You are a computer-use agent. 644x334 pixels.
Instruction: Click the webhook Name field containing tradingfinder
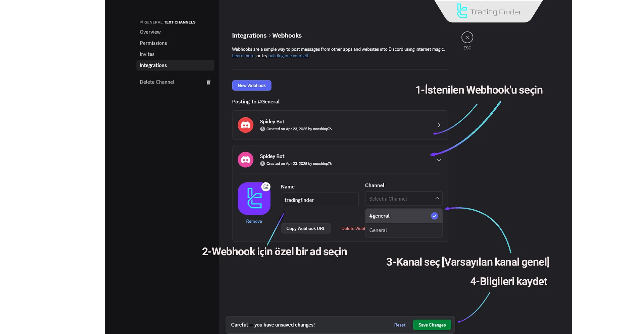pyautogui.click(x=319, y=200)
